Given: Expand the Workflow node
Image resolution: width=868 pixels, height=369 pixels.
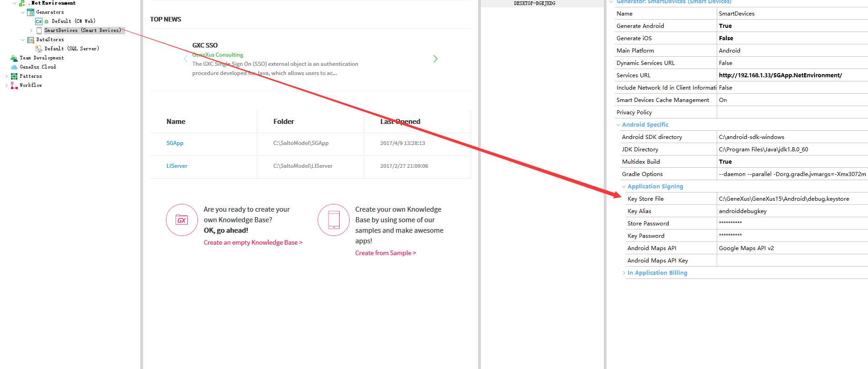Looking at the screenshot, I should (6, 86).
